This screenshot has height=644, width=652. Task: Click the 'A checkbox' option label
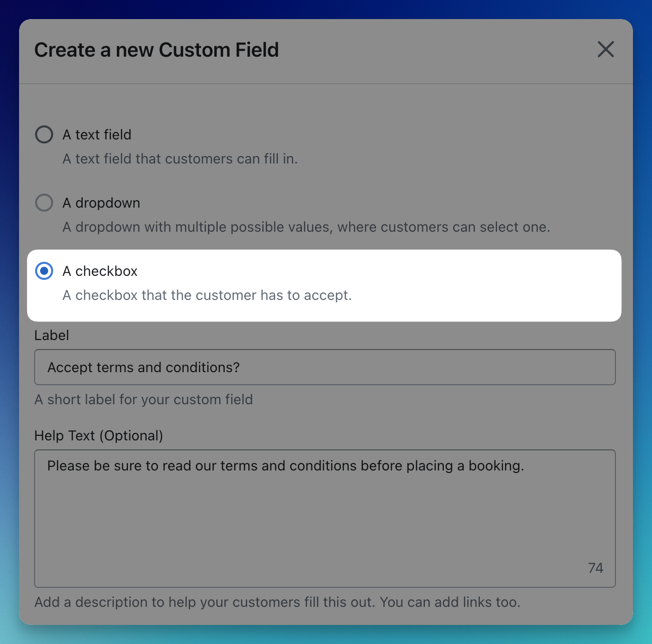point(100,271)
